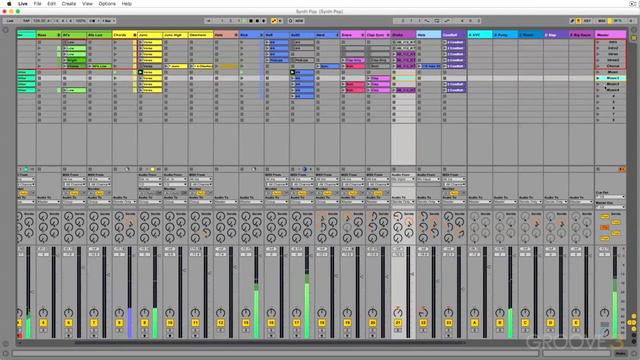
Task: Fold the Bass group track
Action: pos(59,35)
